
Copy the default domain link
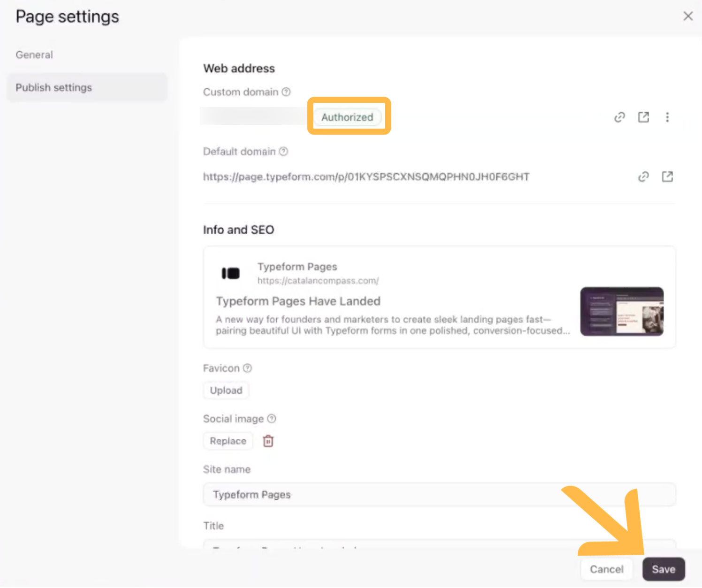pyautogui.click(x=643, y=177)
